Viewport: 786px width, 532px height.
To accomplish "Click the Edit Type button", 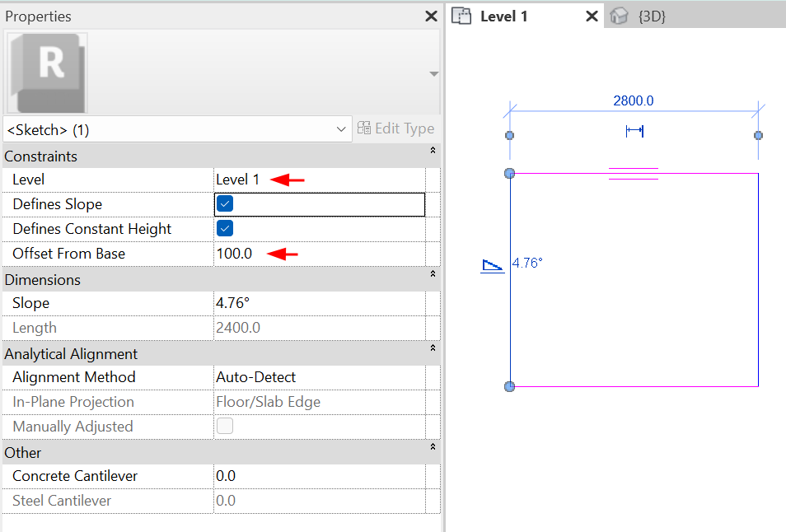I will (x=396, y=128).
